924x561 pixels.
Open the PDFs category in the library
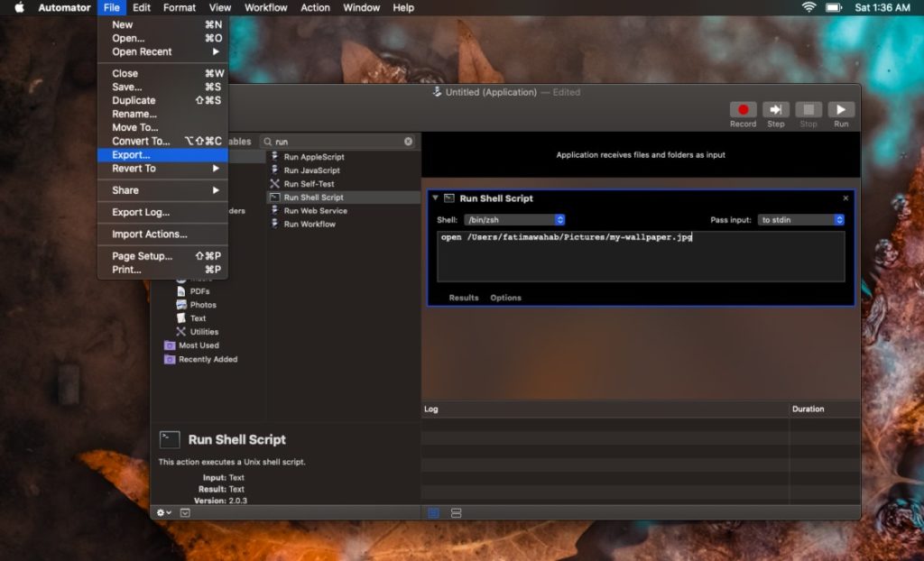(x=195, y=291)
